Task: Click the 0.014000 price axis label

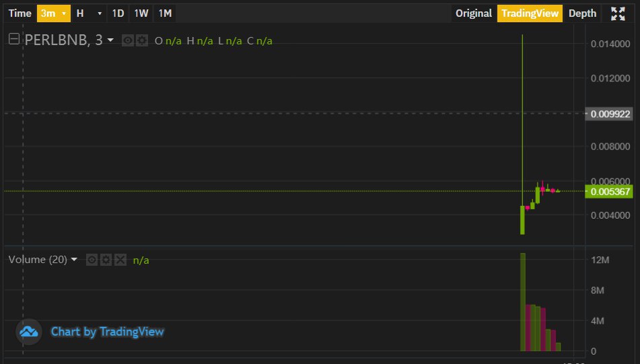Action: (610, 44)
